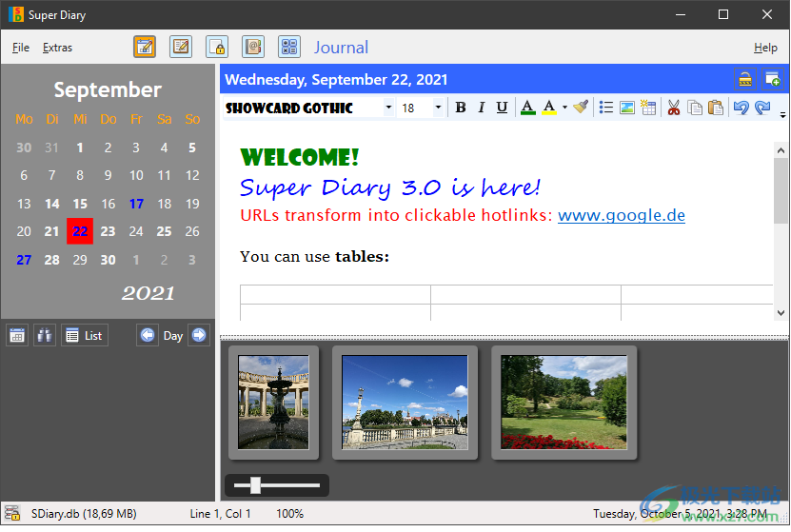This screenshot has height=532, width=791.
Task: Apply the yellow highlight color
Action: 549,108
